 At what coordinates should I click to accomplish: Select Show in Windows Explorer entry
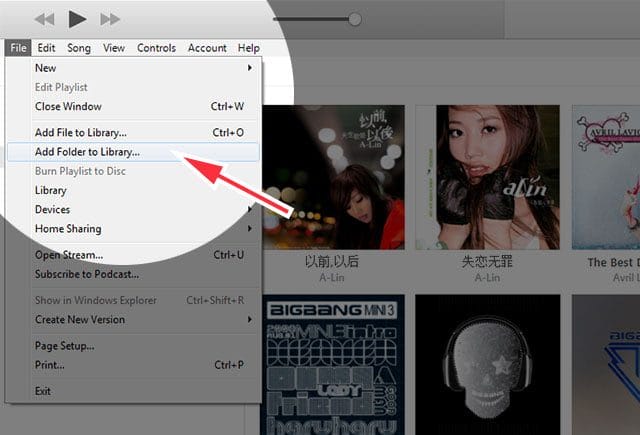(x=133, y=300)
